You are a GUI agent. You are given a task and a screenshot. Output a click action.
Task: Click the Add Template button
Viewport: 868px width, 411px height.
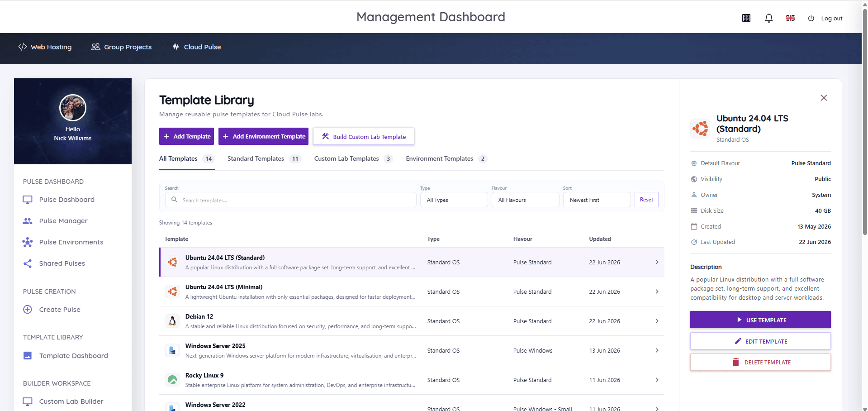[x=186, y=136]
